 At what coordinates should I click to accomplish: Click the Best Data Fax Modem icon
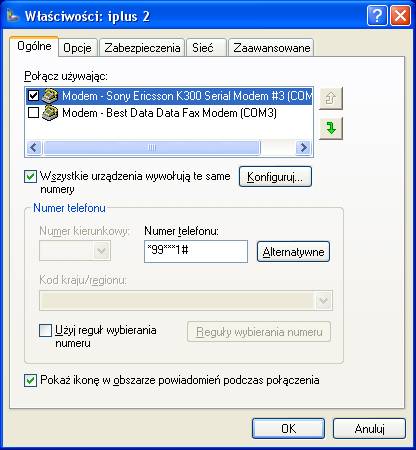click(50, 113)
